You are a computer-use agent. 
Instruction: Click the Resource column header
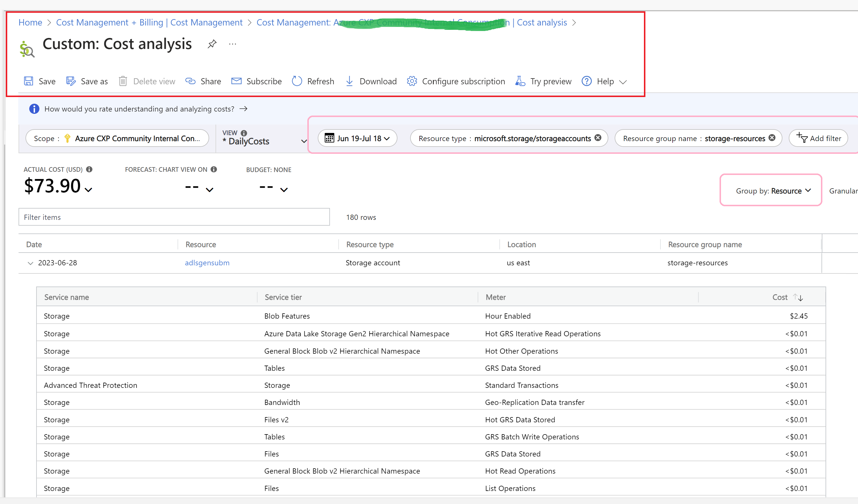[x=200, y=244]
